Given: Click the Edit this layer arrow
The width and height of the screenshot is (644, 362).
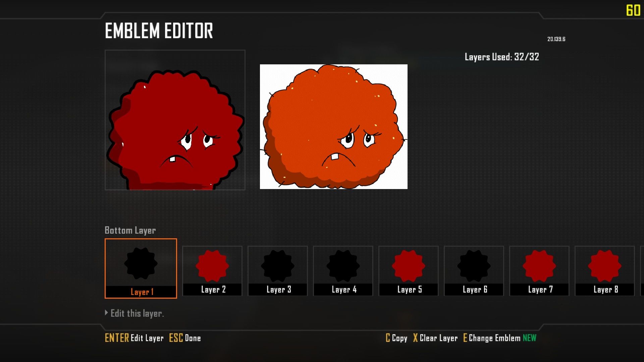Looking at the screenshot, I should pyautogui.click(x=106, y=313).
